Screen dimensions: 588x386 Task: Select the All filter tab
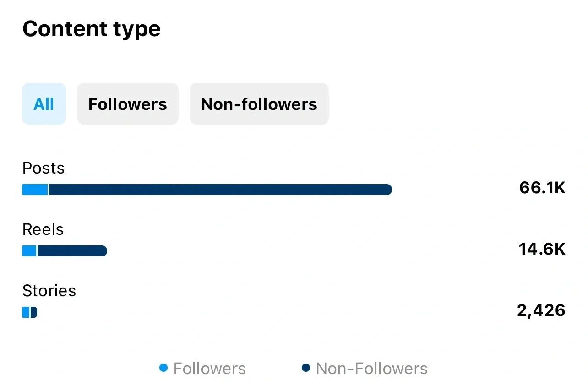point(44,104)
